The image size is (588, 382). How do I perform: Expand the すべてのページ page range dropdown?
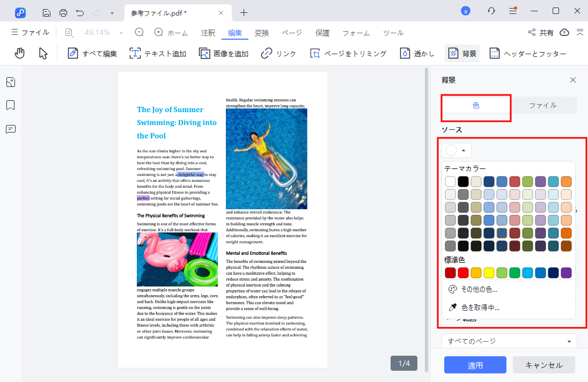(509, 341)
